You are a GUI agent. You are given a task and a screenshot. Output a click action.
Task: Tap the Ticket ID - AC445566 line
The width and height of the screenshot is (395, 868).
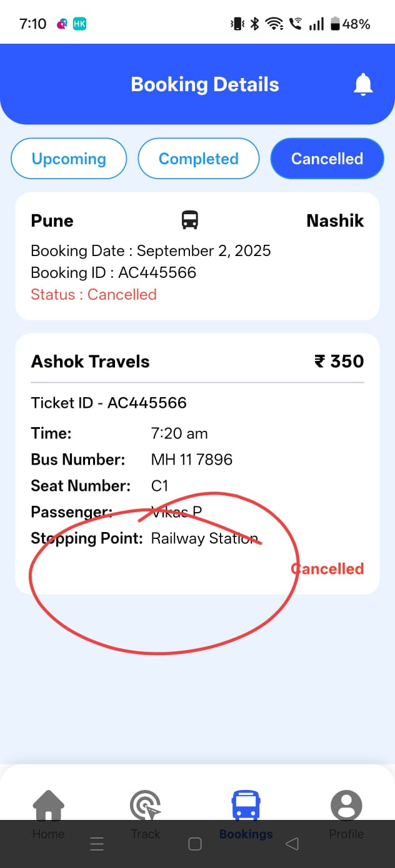pos(109,403)
